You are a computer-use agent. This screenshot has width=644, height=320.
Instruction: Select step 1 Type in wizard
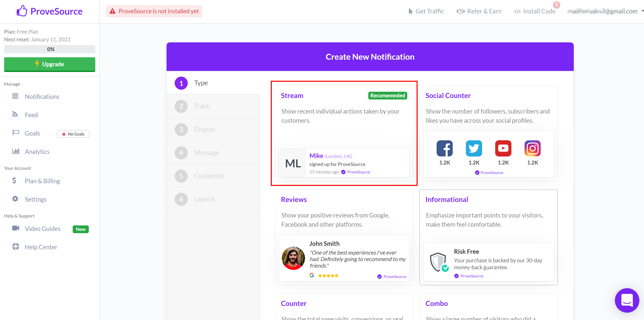pyautogui.click(x=213, y=83)
